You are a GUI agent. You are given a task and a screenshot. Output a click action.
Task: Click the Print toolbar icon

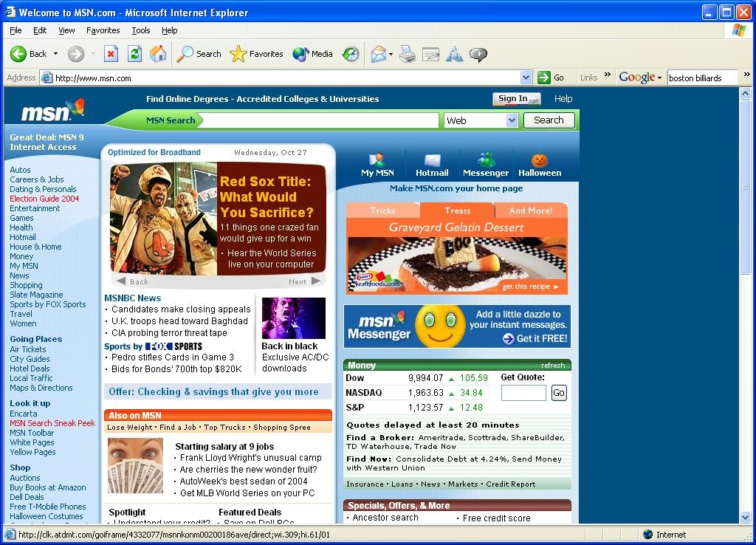click(408, 54)
